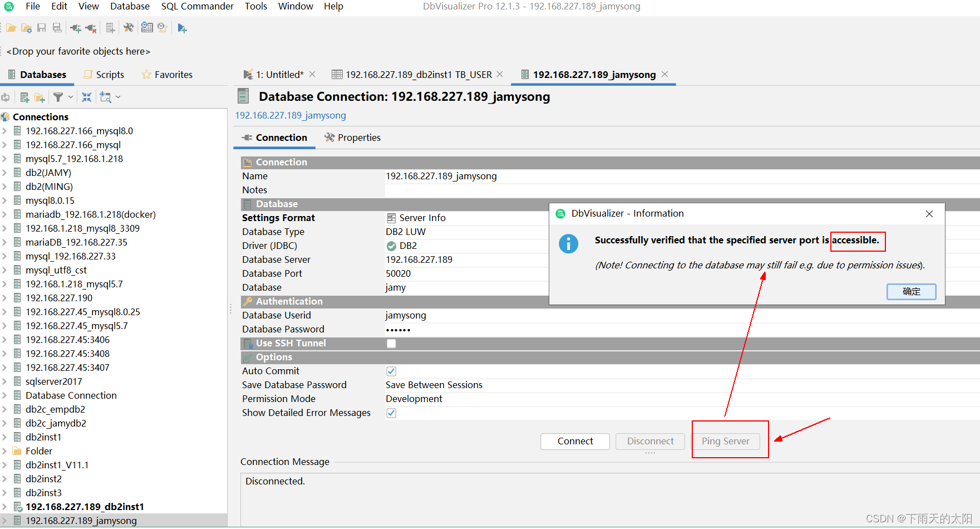Click the Open File folder icon
The height and width of the screenshot is (529, 980).
(x=11, y=28)
